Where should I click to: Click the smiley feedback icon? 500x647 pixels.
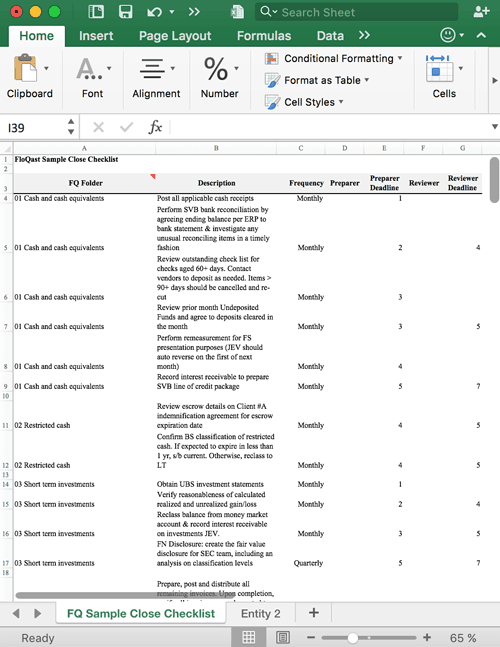pos(448,35)
